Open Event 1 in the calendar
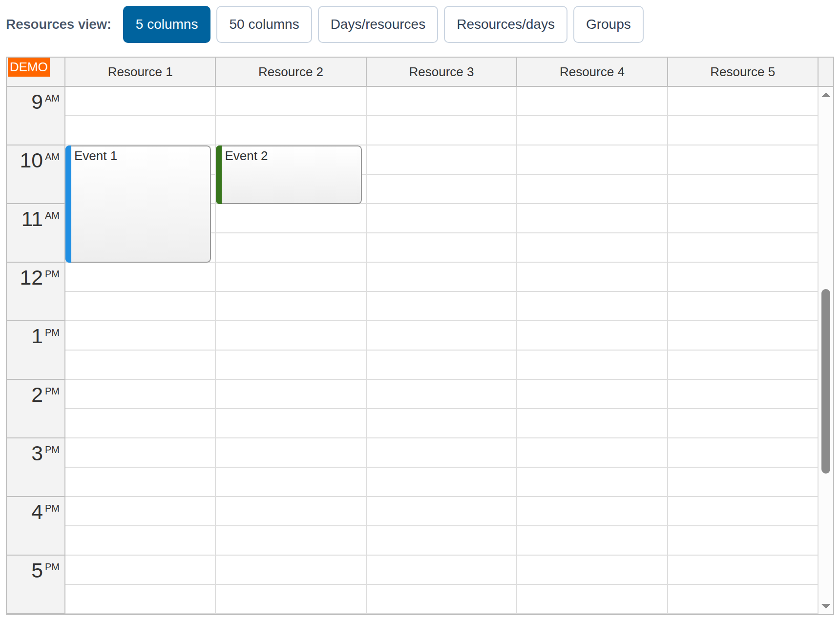Viewport: 840px width, 621px height. tap(138, 204)
